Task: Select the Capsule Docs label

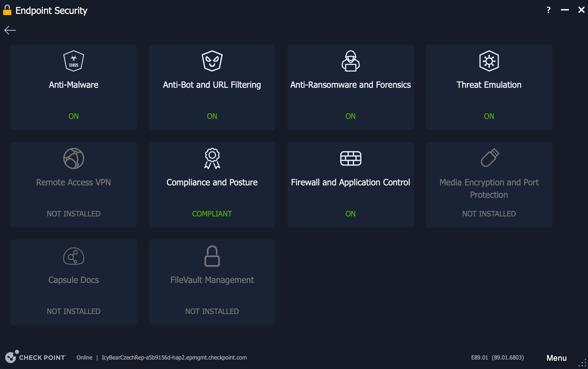Action: pyautogui.click(x=74, y=280)
